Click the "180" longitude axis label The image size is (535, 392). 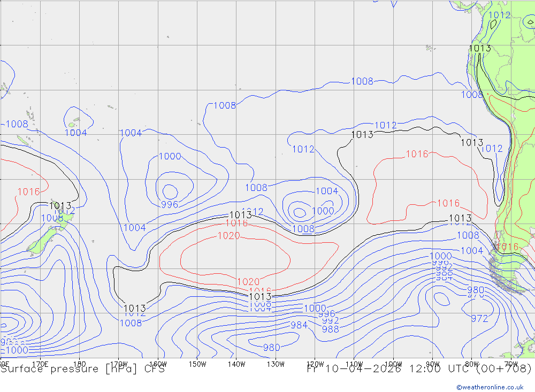pyautogui.click(x=80, y=364)
